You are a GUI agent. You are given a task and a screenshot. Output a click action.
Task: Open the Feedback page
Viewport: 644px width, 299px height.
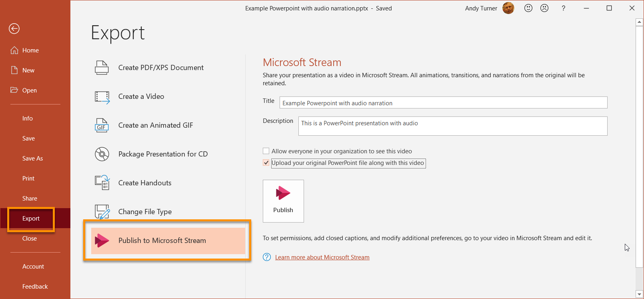point(35,286)
